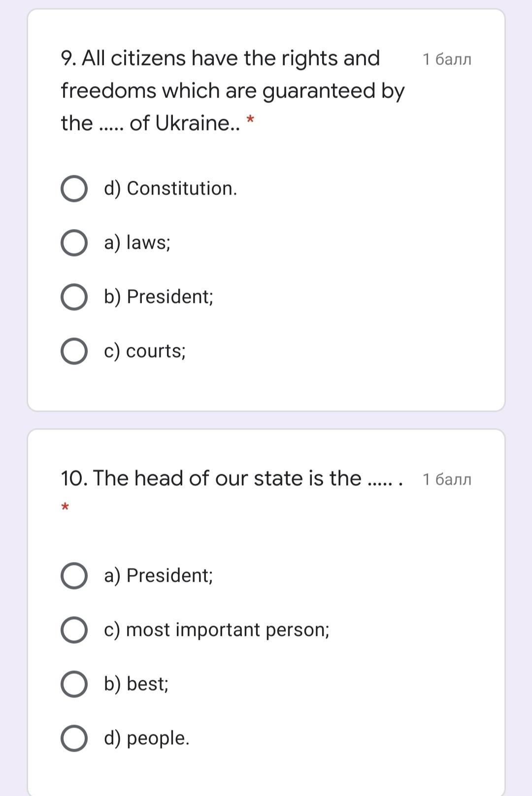Select radio button 'a) President;' in question 10
This screenshot has width=532, height=796.
(x=74, y=576)
